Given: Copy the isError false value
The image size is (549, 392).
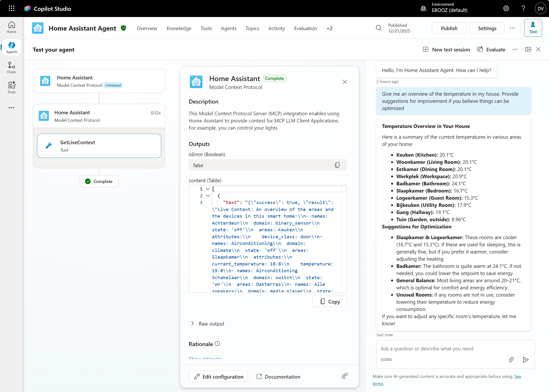Looking at the screenshot, I should [x=337, y=165].
